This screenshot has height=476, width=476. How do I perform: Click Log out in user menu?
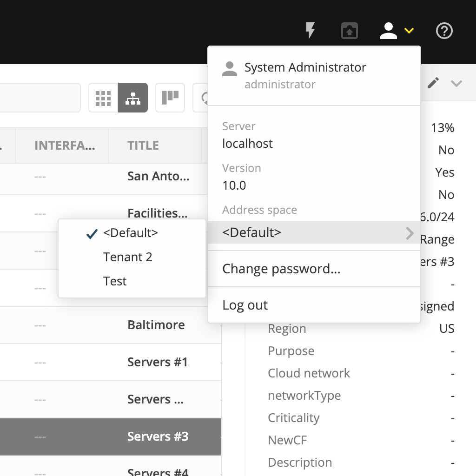(245, 305)
